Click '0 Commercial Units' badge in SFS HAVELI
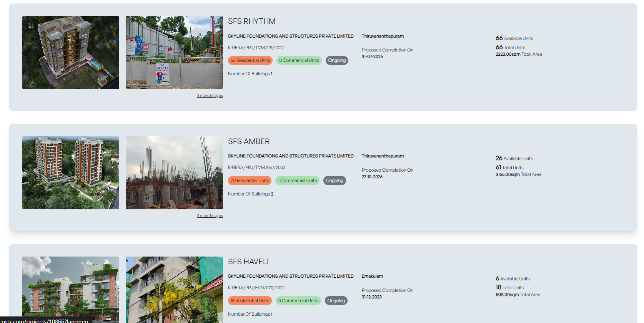This screenshot has height=323, width=644. tap(298, 301)
